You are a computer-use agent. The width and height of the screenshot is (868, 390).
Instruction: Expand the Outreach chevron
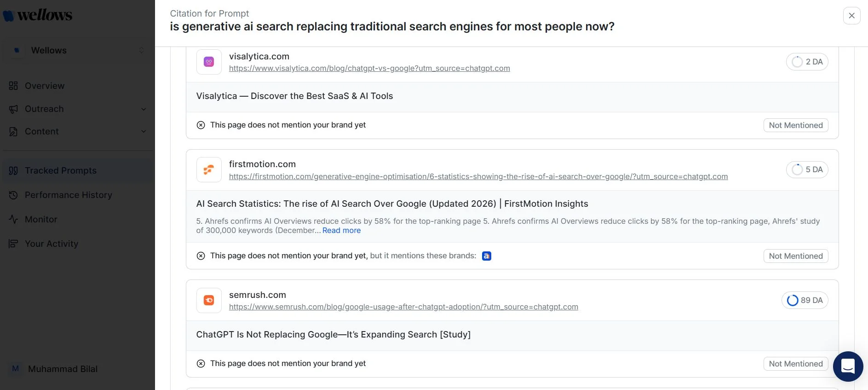click(x=144, y=109)
